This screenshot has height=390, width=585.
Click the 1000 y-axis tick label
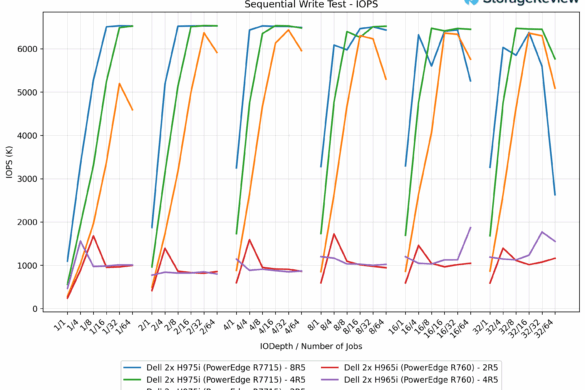click(27, 265)
